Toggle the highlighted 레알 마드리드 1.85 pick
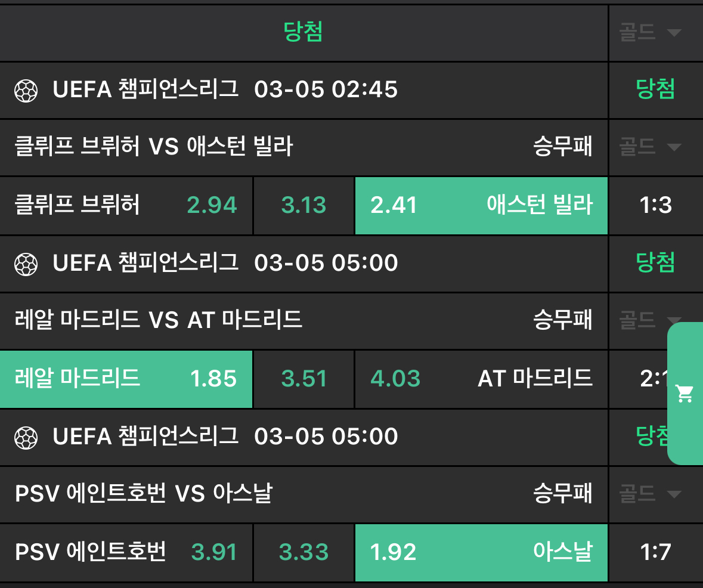This screenshot has height=588, width=703. [126, 379]
